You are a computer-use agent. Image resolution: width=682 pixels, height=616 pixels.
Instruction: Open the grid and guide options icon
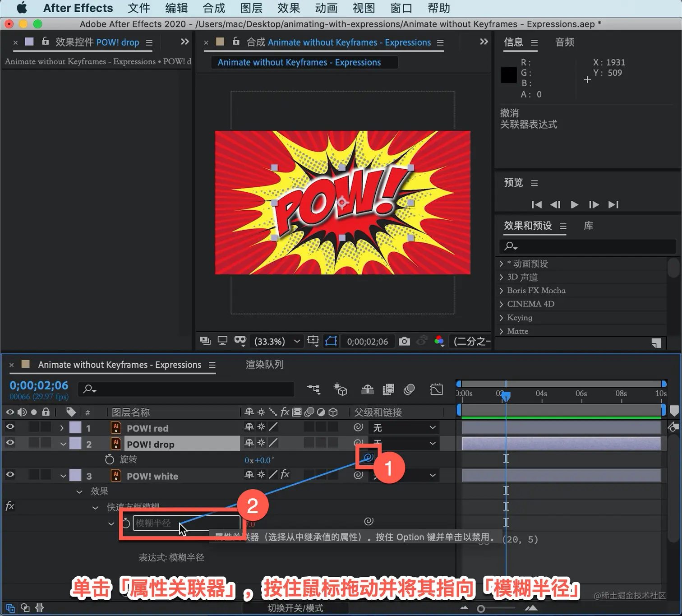[313, 341]
